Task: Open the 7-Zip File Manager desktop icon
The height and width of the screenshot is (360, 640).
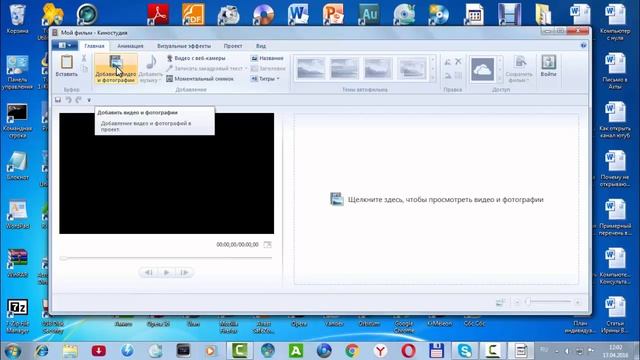Action: 18,316
